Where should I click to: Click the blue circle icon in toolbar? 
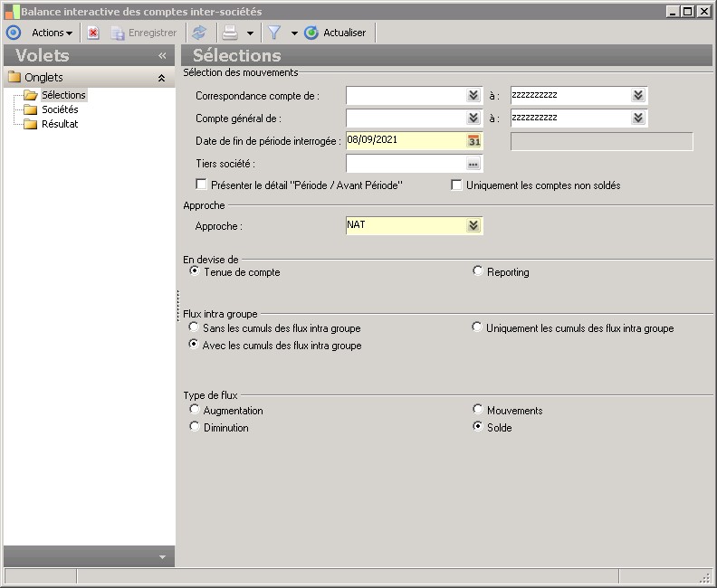[13, 33]
